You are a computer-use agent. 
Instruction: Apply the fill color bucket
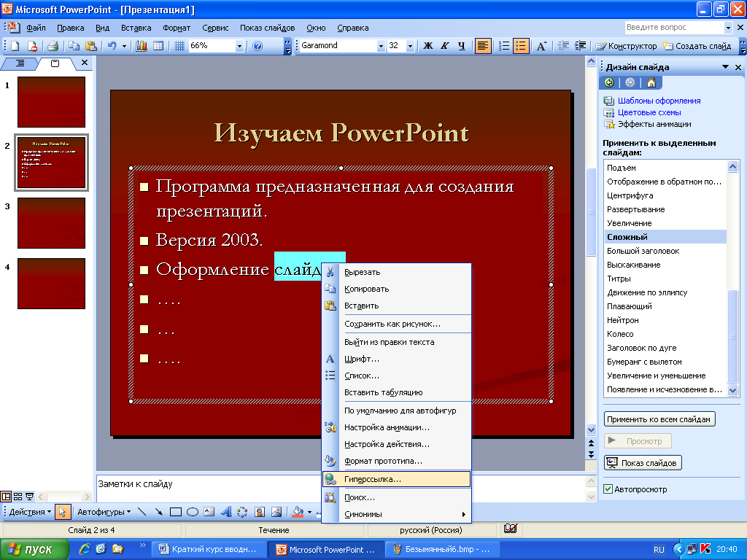pyautogui.click(x=298, y=512)
